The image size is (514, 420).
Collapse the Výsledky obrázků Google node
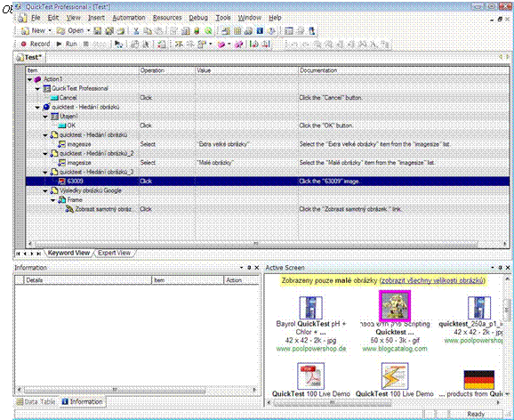coord(45,191)
